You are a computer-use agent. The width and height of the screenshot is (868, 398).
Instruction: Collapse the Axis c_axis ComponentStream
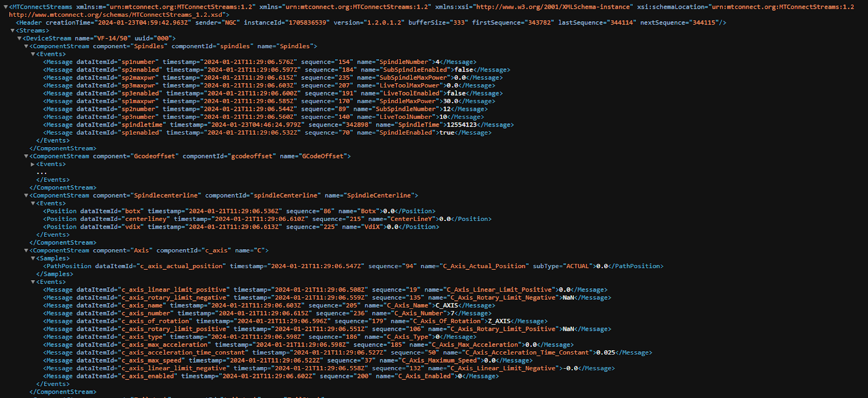pos(26,251)
